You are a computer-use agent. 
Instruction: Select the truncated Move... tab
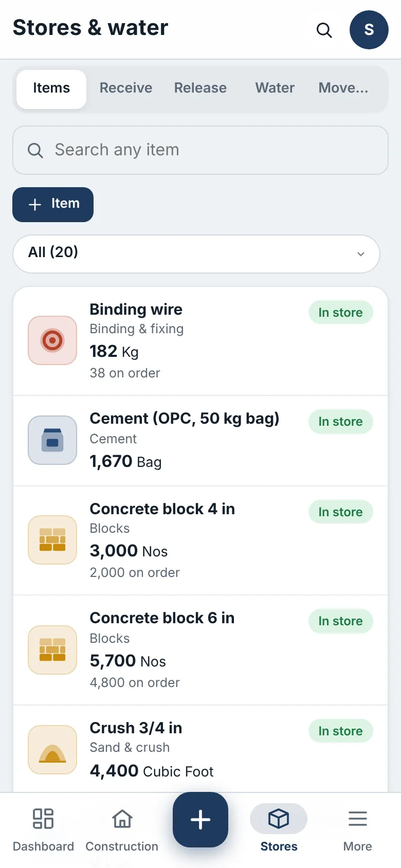coord(343,88)
